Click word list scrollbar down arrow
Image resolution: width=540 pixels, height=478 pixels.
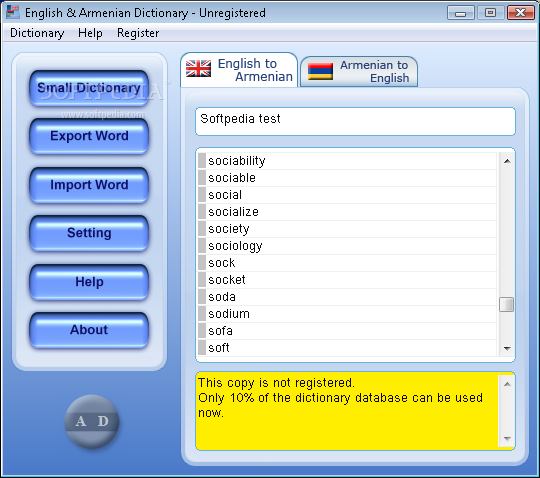tap(507, 349)
